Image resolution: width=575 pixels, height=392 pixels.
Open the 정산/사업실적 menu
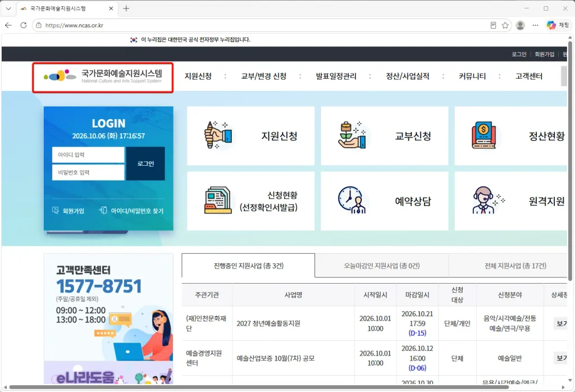coord(408,76)
